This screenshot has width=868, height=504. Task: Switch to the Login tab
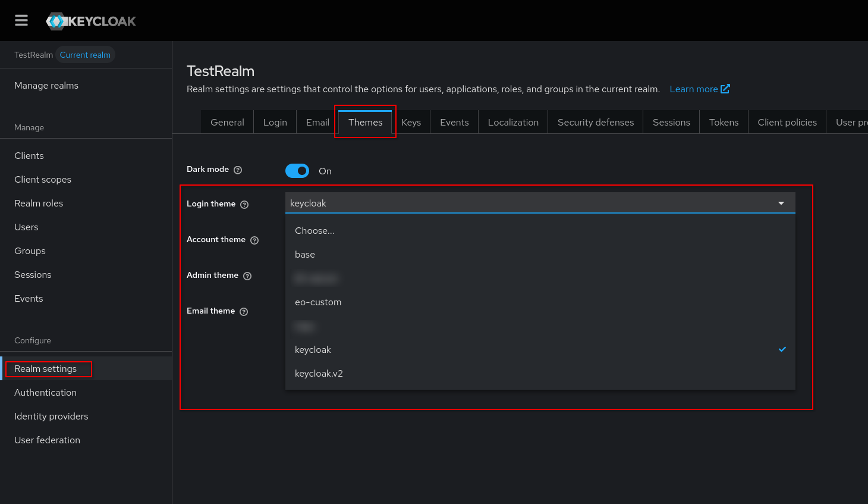[x=275, y=122]
